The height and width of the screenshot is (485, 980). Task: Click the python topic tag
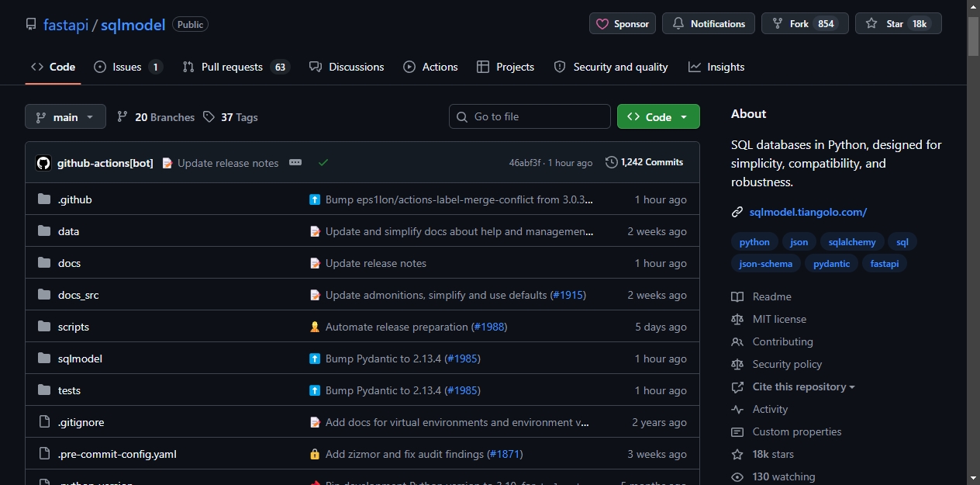tap(754, 242)
